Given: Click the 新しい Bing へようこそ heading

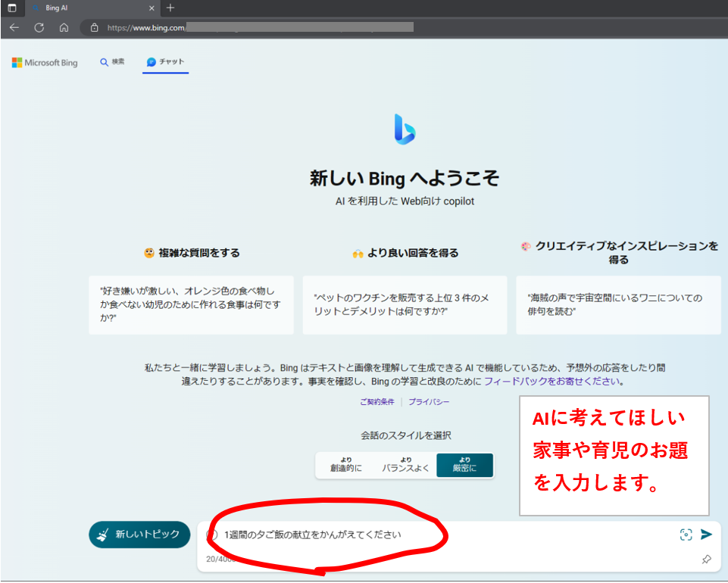Looking at the screenshot, I should click(405, 178).
